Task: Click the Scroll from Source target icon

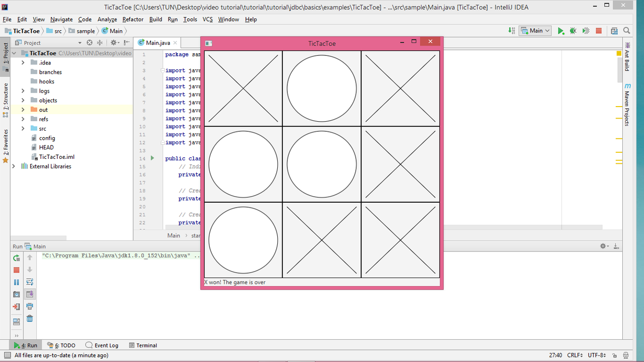Action: click(x=90, y=43)
